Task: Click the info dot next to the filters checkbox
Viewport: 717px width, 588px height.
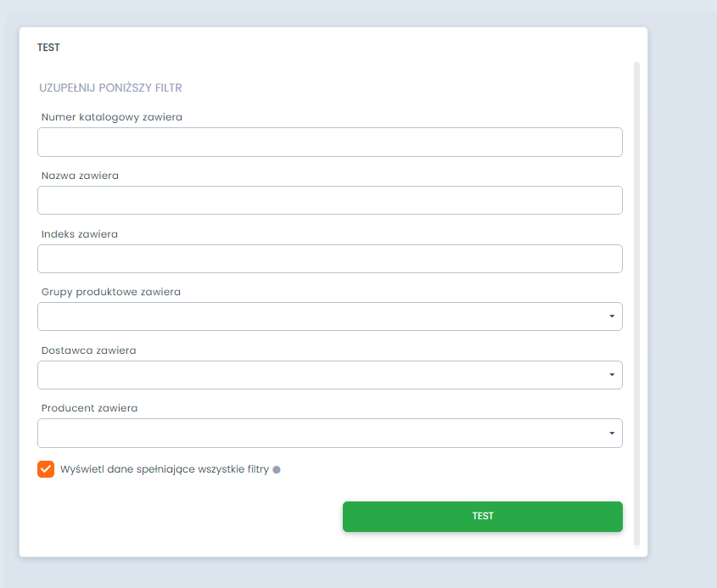Action: [x=277, y=469]
